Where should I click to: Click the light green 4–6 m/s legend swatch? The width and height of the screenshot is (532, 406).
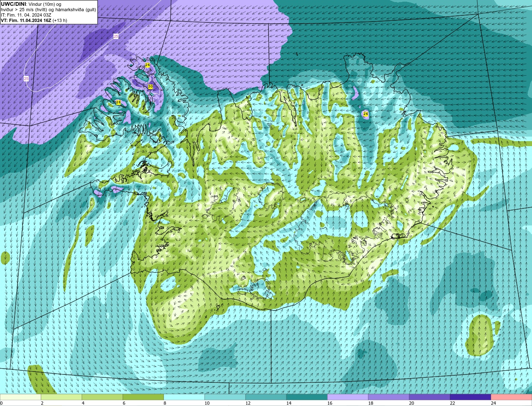[103, 397]
